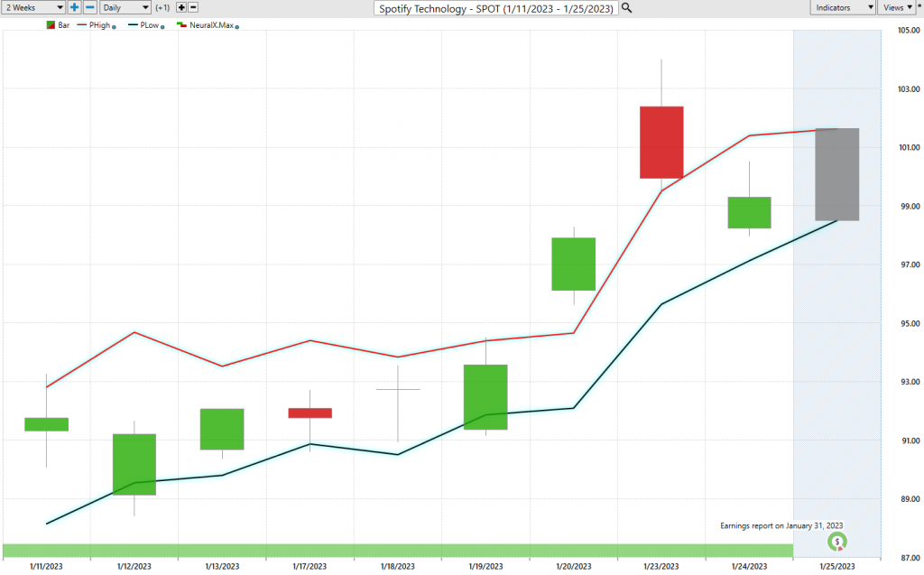Image resolution: width=924 pixels, height=575 pixels.
Task: Open the Daily interval dropdown
Action: point(125,7)
